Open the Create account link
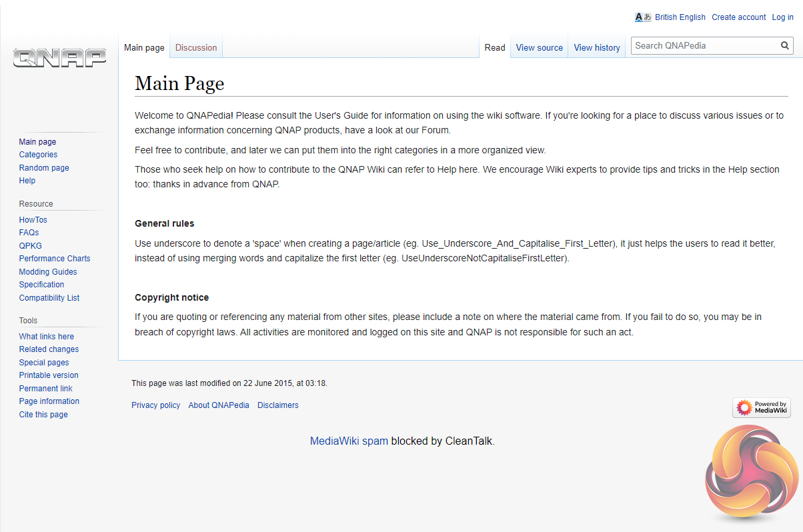The image size is (803, 532). [x=738, y=17]
